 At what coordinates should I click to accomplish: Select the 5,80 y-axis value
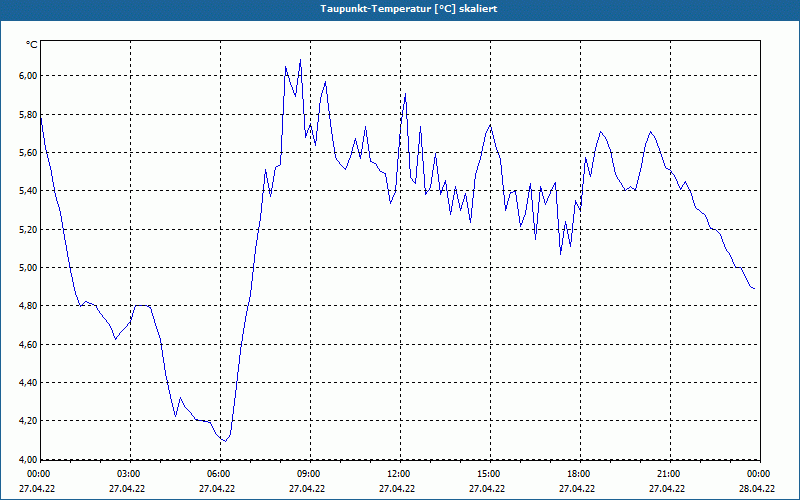29,114
